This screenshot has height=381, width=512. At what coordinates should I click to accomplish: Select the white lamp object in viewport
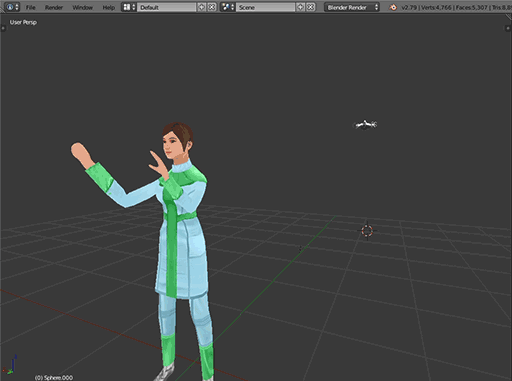[366, 125]
